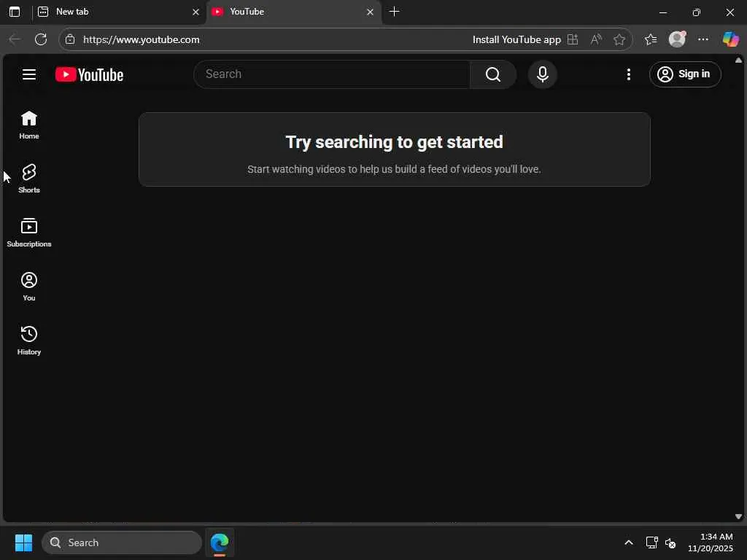Close the YouTube tab
747x560 pixels.
click(370, 12)
